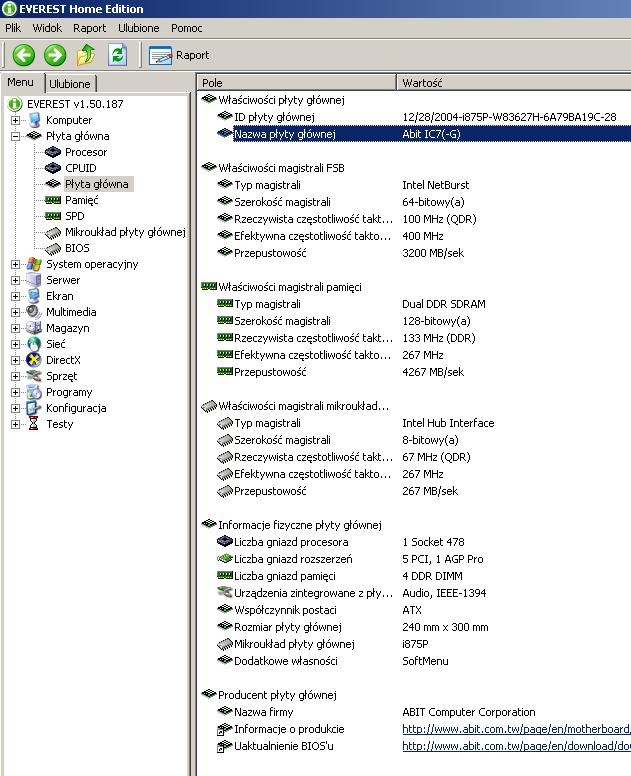Screen dimensions: 631x776
Task: Select the CPUID tree item
Action: pos(81,168)
